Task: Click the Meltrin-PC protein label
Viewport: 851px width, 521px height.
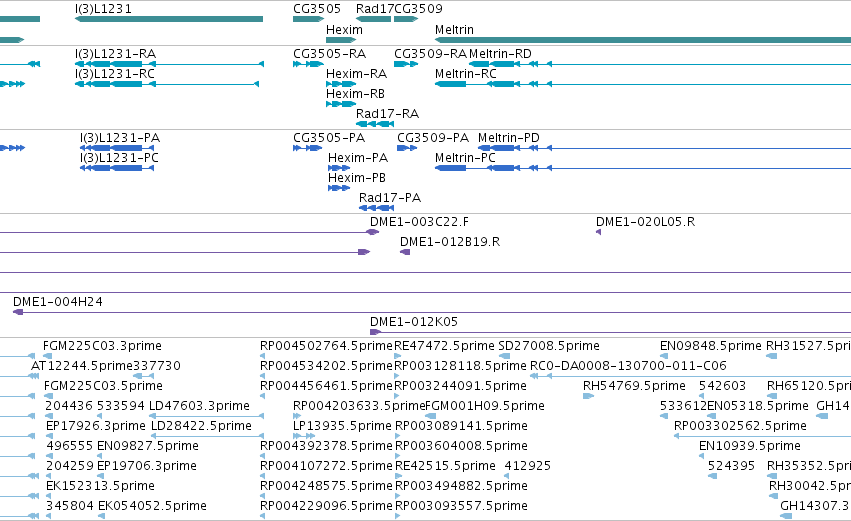Action: 465,158
